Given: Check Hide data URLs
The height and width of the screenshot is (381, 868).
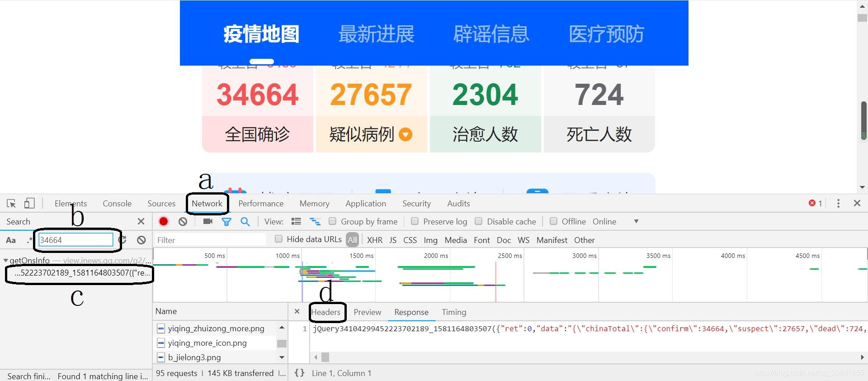Looking at the screenshot, I should [x=278, y=239].
